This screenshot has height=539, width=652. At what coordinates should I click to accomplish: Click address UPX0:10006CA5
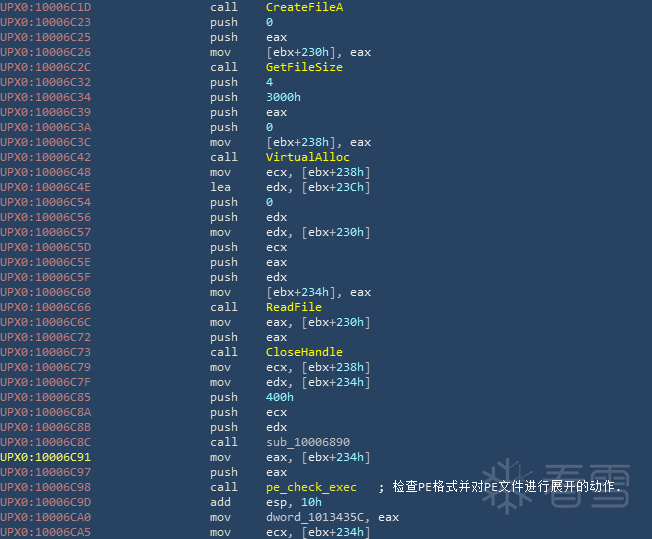pyautogui.click(x=45, y=532)
